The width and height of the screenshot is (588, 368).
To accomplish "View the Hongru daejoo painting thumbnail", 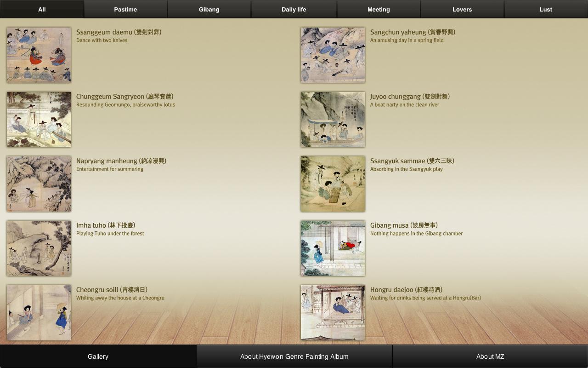I will (x=333, y=313).
